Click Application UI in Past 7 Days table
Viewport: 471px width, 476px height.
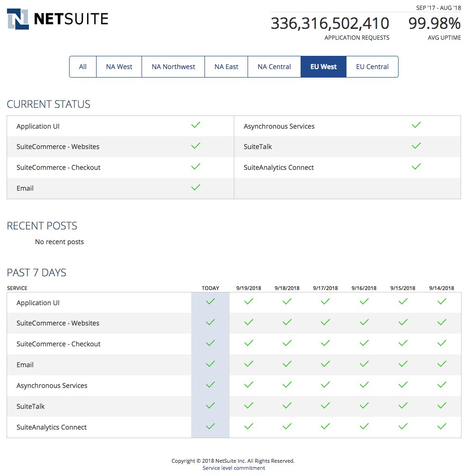pos(38,303)
